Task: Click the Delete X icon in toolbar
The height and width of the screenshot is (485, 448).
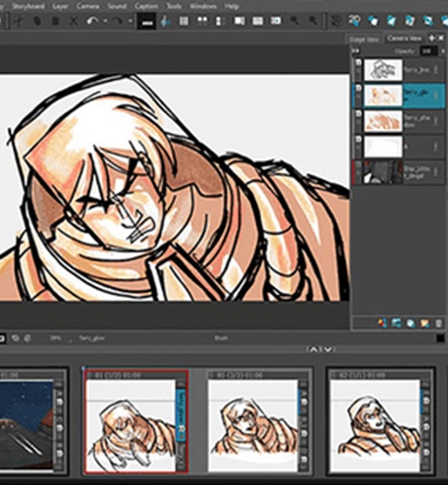Action: pyautogui.click(x=73, y=22)
